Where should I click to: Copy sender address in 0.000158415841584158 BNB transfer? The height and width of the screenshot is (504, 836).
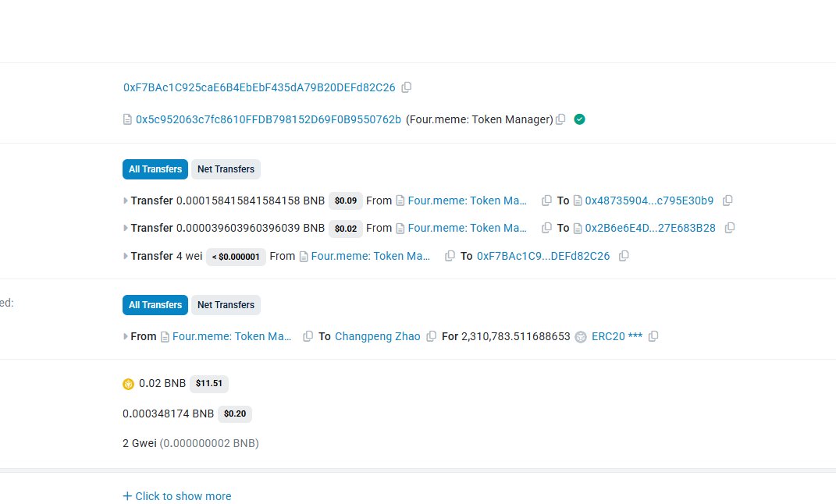coord(546,201)
